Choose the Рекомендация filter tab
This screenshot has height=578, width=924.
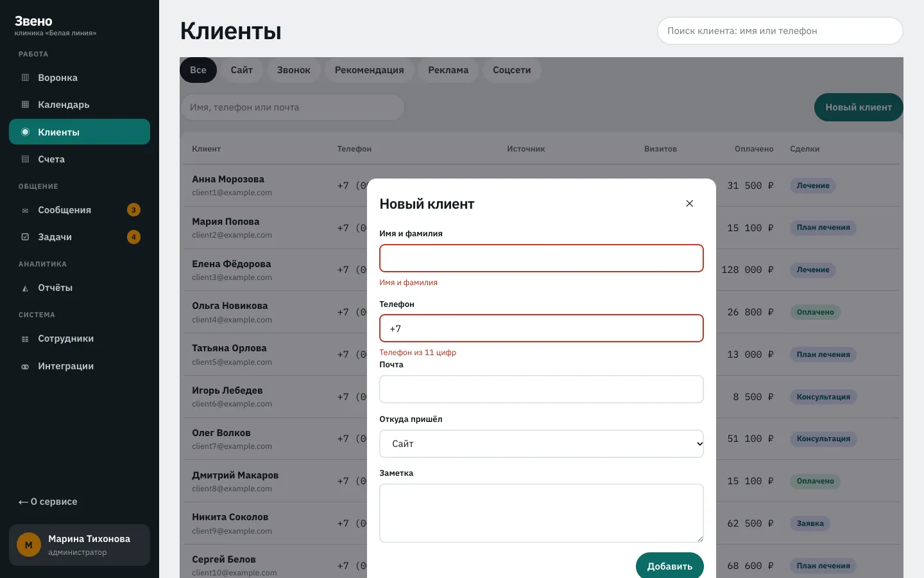tap(370, 70)
